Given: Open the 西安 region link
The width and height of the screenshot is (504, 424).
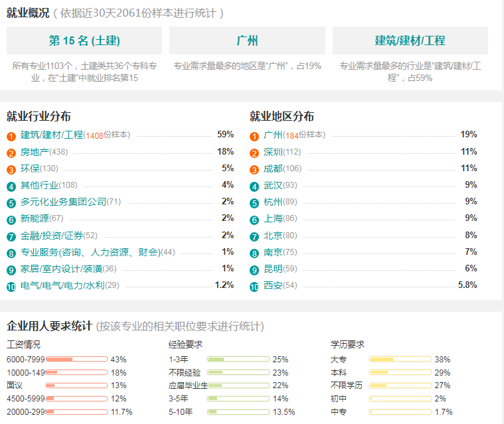Looking at the screenshot, I should [273, 285].
